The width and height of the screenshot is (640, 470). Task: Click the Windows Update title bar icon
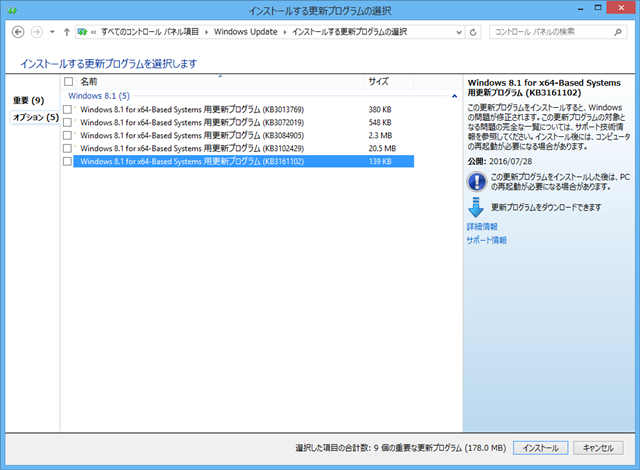(x=12, y=10)
